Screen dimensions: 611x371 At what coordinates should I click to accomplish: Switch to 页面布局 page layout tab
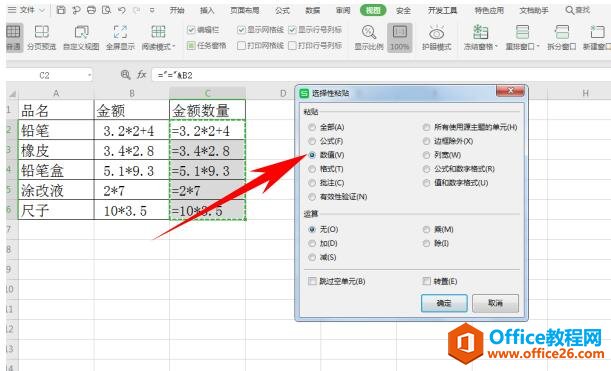(x=245, y=10)
